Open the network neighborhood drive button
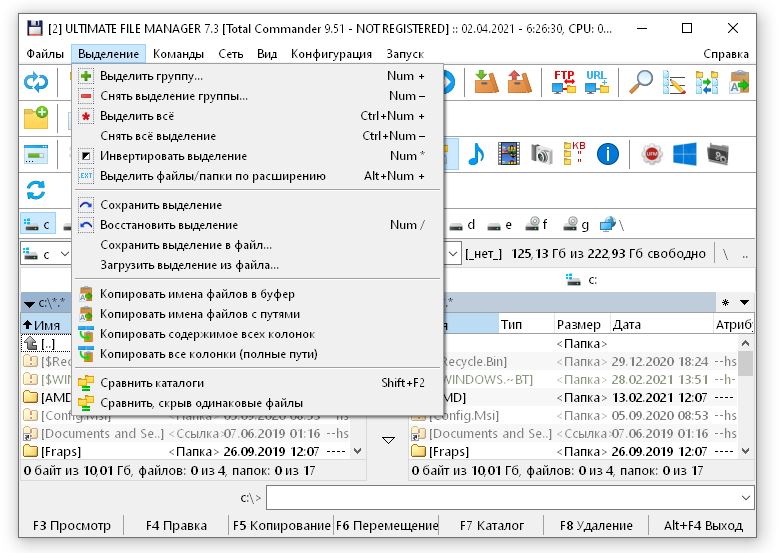 [x=612, y=225]
